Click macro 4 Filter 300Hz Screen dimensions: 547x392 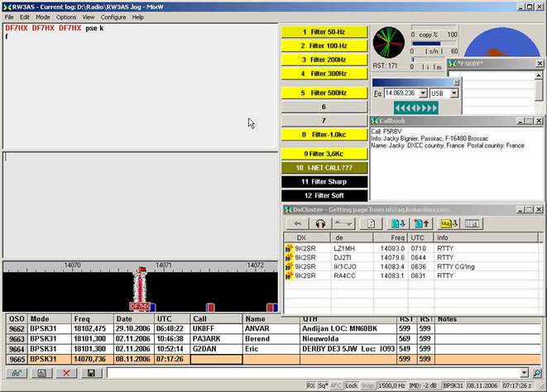(324, 74)
